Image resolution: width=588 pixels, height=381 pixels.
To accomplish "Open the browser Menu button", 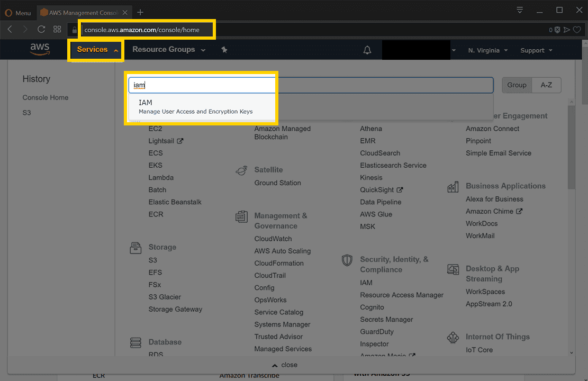I will pyautogui.click(x=18, y=13).
